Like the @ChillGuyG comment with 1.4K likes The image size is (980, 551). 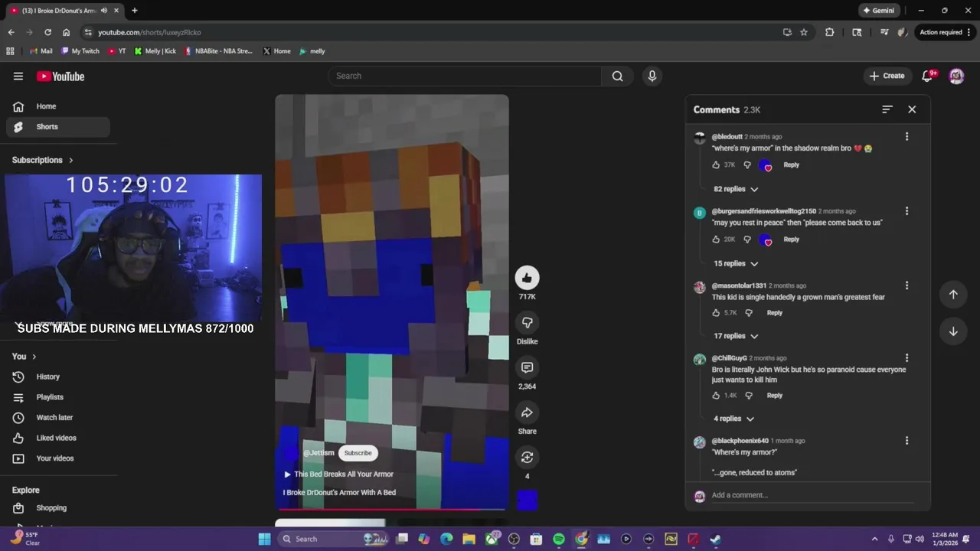click(x=716, y=395)
